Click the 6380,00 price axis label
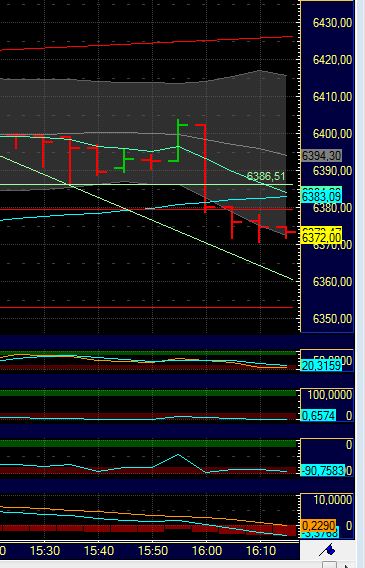Image resolution: width=365 pixels, height=568 pixels. 332,208
